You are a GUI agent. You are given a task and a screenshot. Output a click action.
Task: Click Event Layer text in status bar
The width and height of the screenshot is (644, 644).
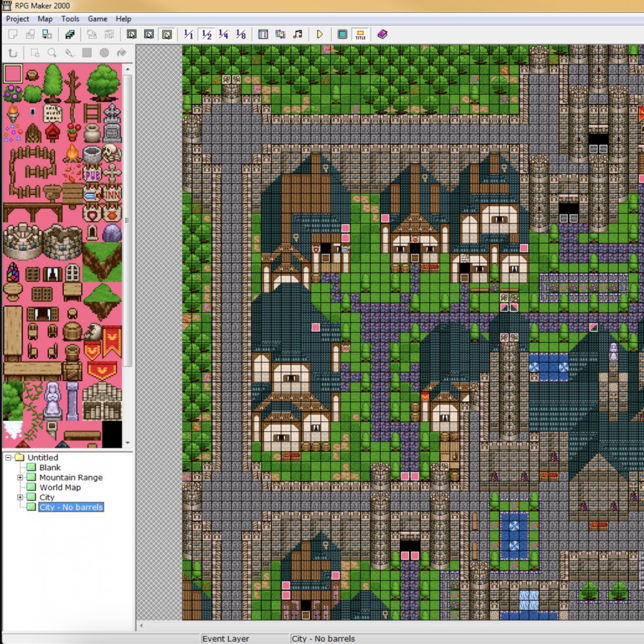pyautogui.click(x=225, y=639)
